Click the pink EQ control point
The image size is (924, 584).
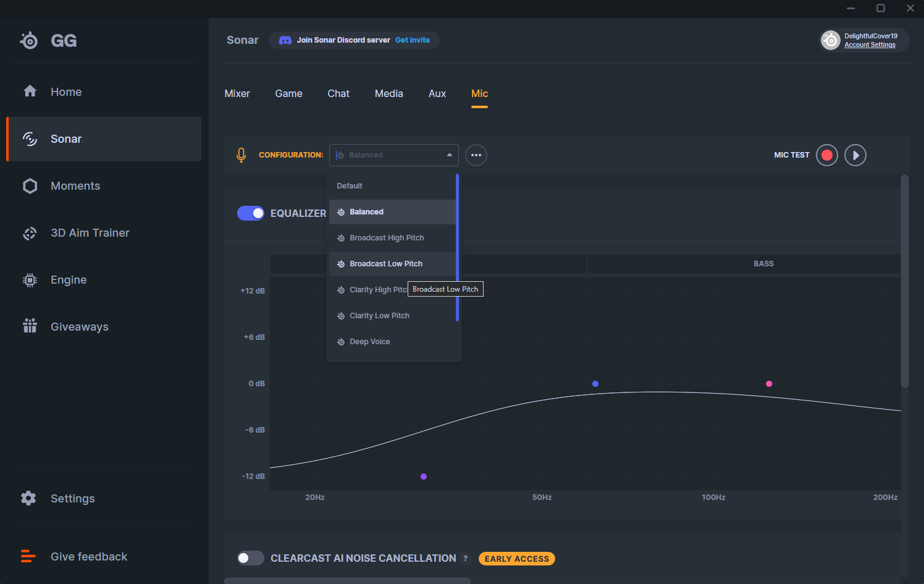point(769,384)
